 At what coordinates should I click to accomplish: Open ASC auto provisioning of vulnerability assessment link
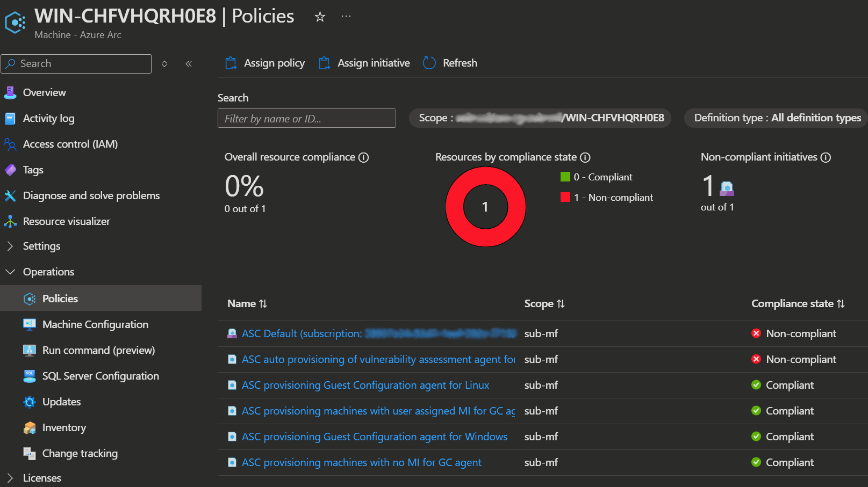(x=378, y=359)
